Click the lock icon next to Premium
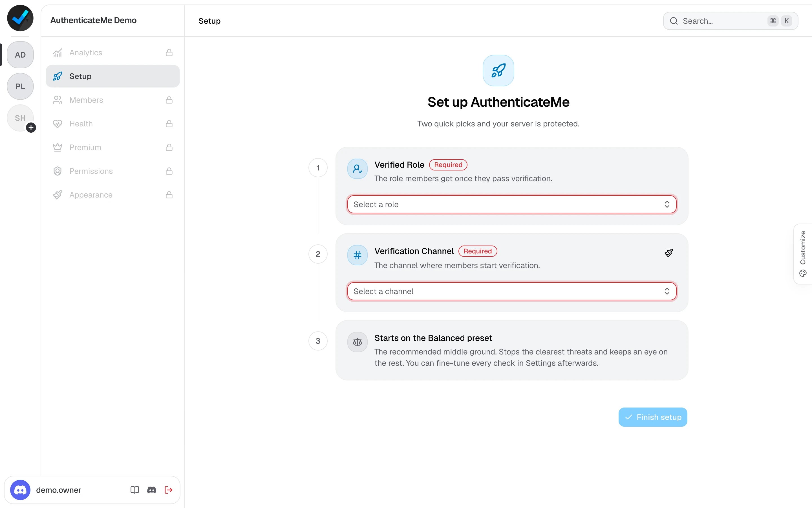Image resolution: width=812 pixels, height=508 pixels. [169, 148]
